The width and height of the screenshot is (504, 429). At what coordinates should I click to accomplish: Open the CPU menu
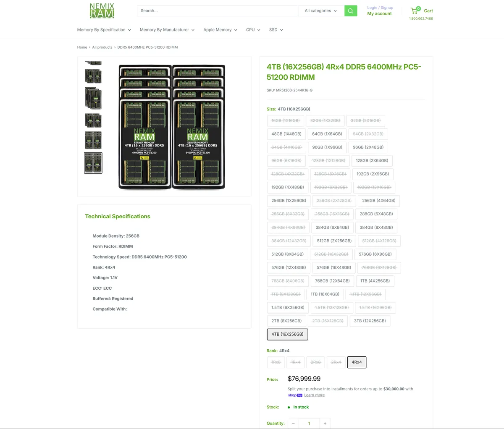click(253, 30)
